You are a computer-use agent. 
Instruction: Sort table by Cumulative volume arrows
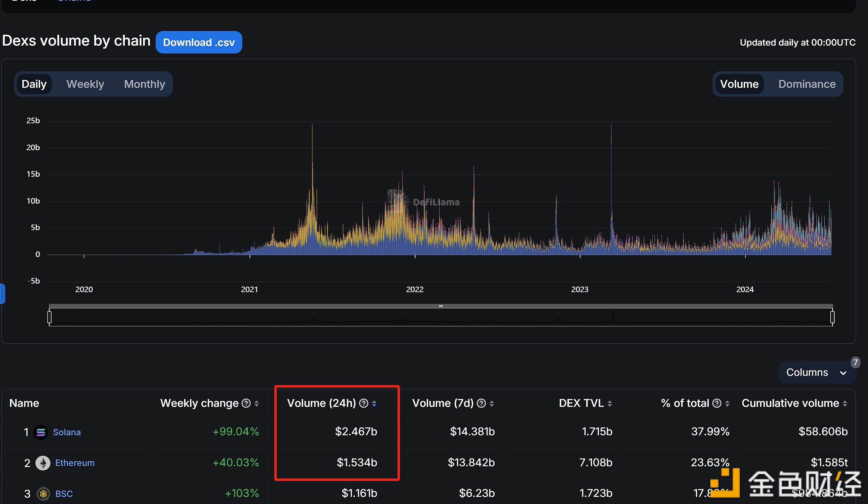tap(845, 403)
